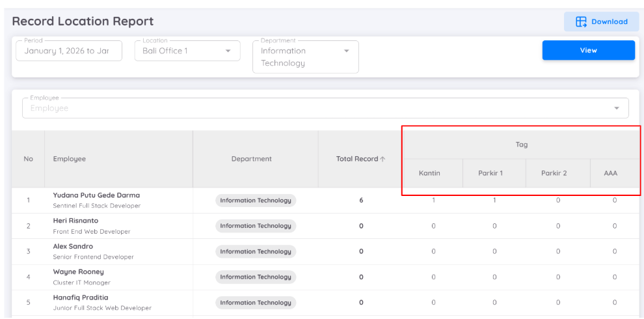Open the Location dropdown showing Bali Office 1
644x319 pixels.
[x=187, y=51]
